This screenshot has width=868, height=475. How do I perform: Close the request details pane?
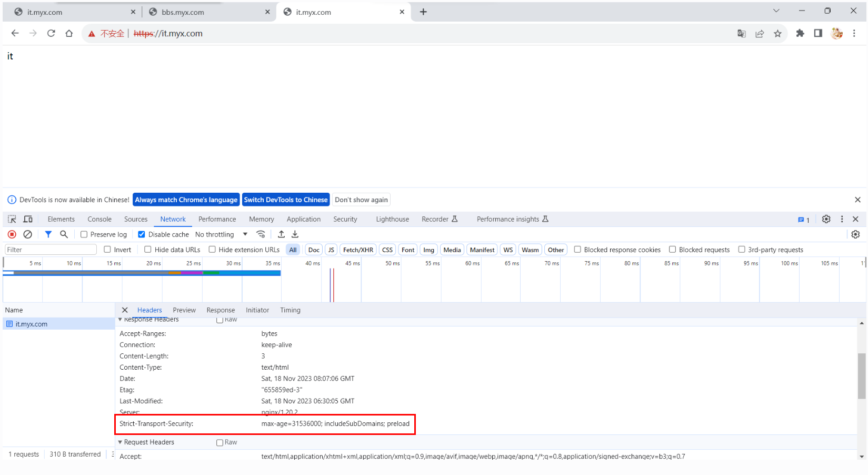pos(125,310)
